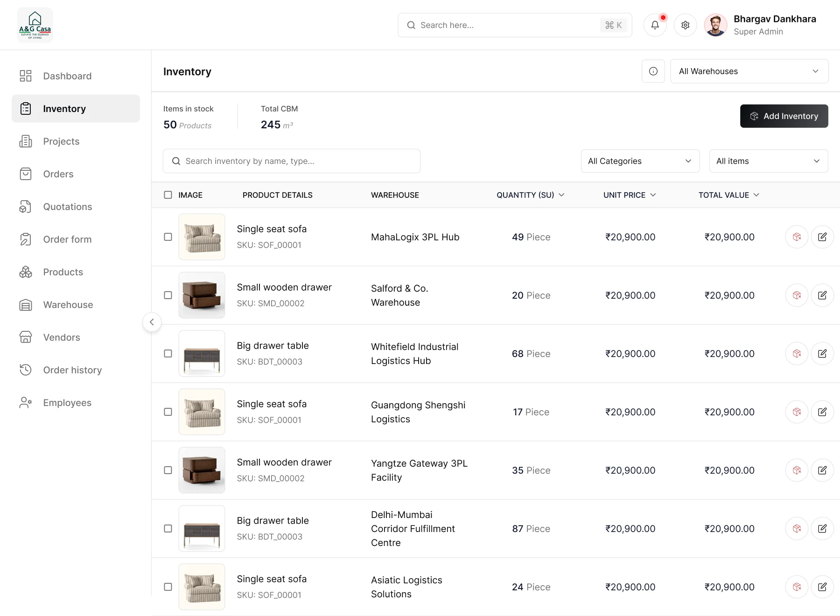Check the box for MahaLogix 3PL Hub row
Viewport: 840px width, 616px height.
click(168, 237)
